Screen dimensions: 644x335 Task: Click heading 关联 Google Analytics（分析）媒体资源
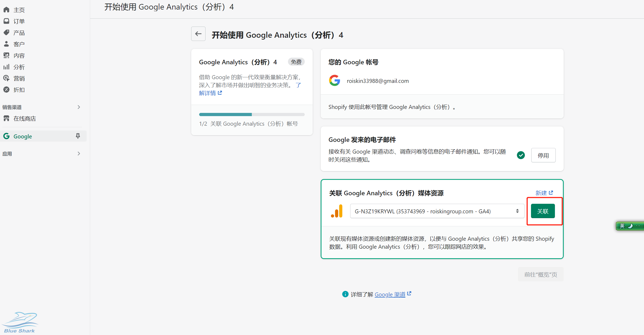coord(386,193)
